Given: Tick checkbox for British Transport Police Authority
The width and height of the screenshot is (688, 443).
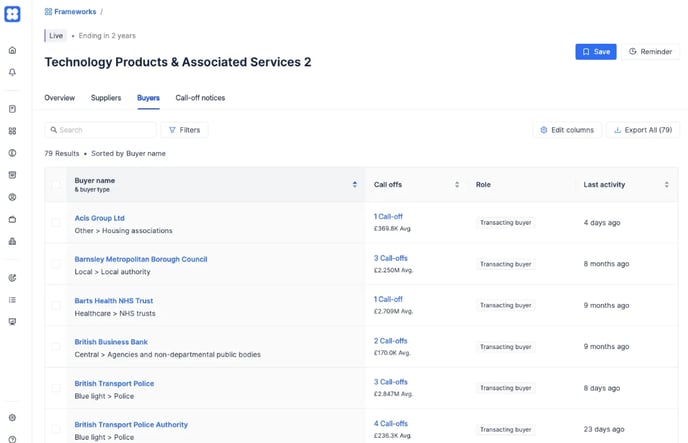Looking at the screenshot, I should tap(56, 429).
